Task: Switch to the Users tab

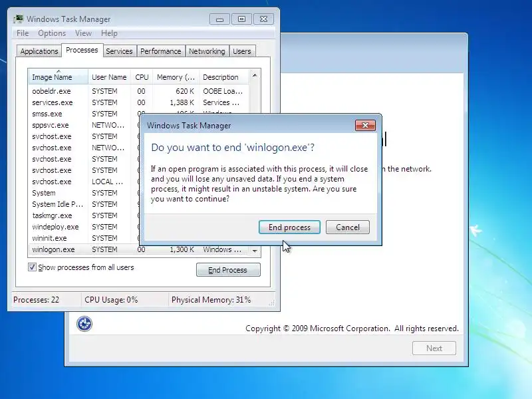Action: pos(242,51)
